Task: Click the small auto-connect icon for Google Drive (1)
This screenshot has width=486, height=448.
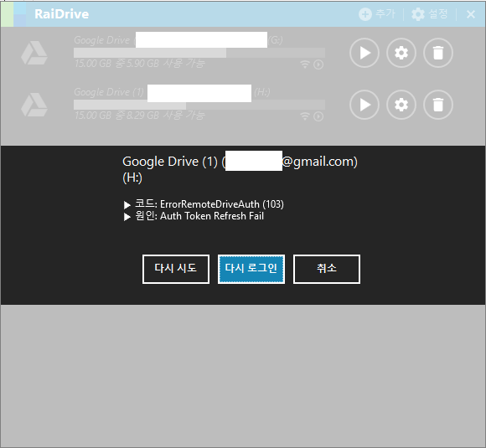Action: coord(318,116)
